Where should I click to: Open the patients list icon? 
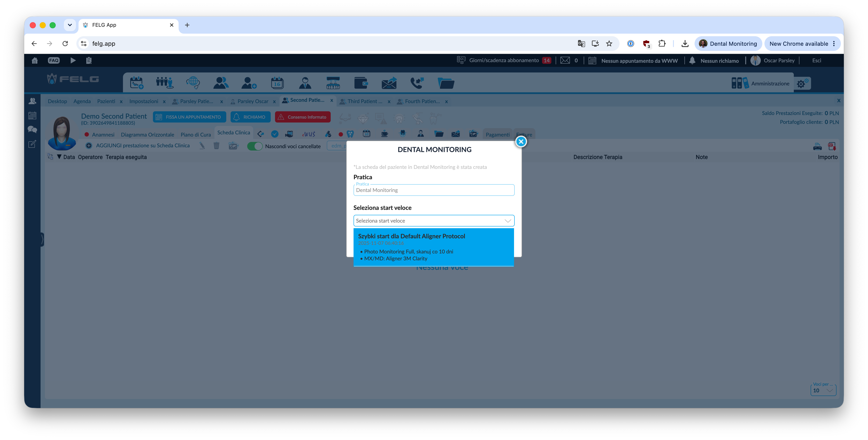pos(221,83)
